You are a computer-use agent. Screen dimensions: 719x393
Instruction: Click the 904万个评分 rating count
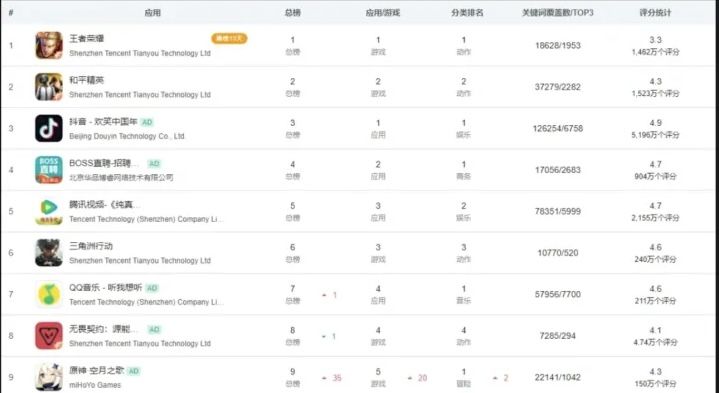pyautogui.click(x=655, y=177)
